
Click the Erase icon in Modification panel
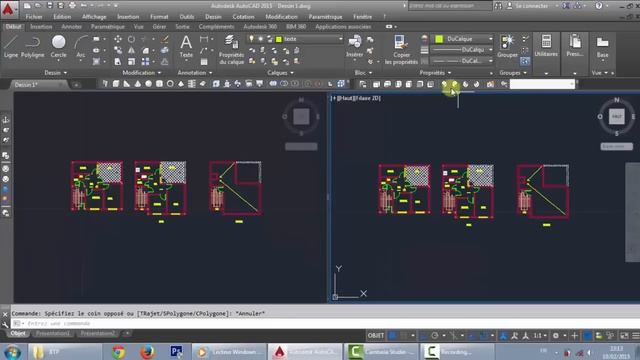[x=164, y=39]
